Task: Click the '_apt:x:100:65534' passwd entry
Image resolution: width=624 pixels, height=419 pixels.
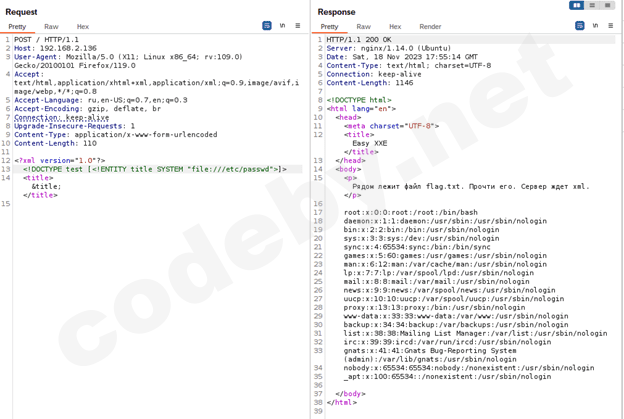Action: coord(447,377)
